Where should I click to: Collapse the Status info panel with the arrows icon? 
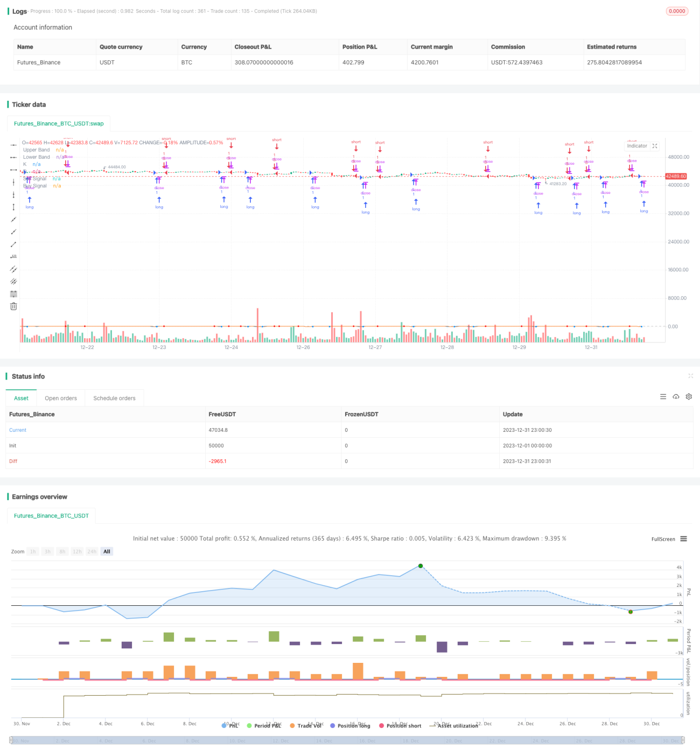point(690,376)
